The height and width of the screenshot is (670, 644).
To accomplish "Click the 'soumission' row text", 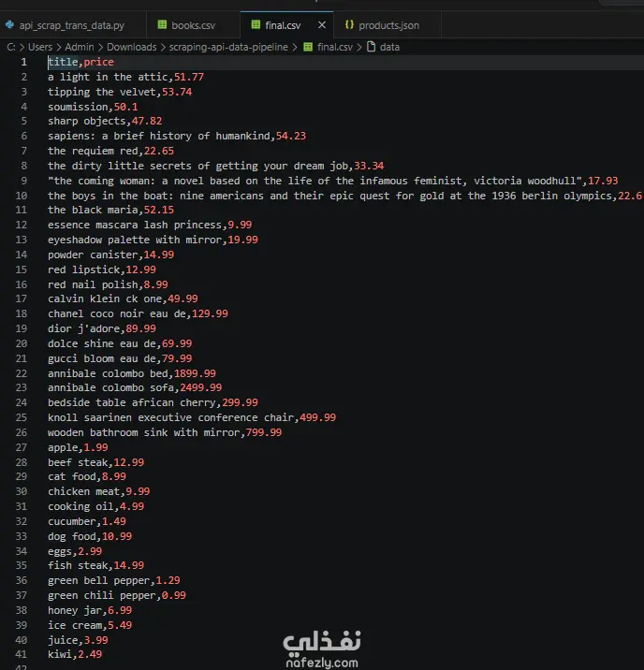I will (78, 107).
